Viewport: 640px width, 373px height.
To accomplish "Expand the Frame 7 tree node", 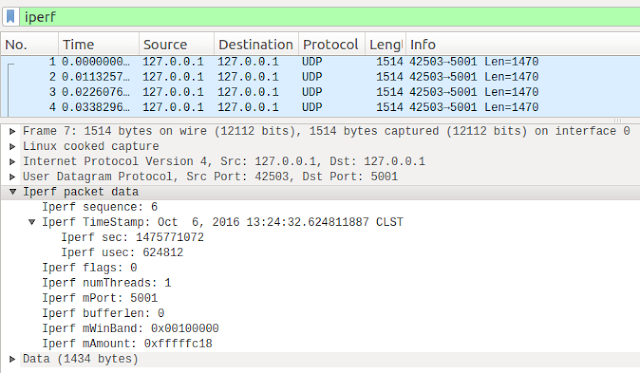I will 13,131.
